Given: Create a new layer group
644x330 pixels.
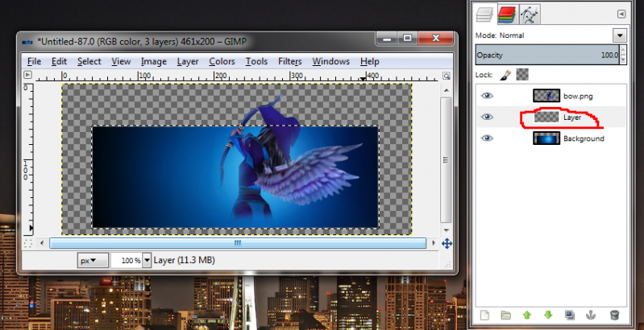Looking at the screenshot, I should [x=506, y=316].
